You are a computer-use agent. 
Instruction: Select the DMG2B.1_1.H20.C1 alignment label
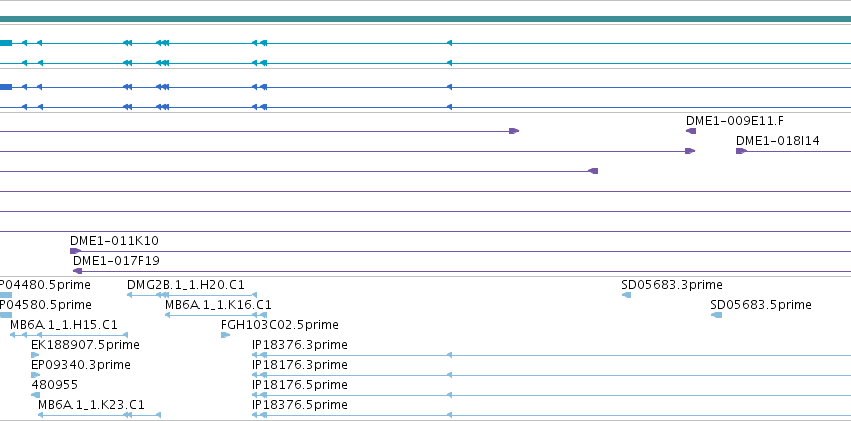click(x=186, y=285)
